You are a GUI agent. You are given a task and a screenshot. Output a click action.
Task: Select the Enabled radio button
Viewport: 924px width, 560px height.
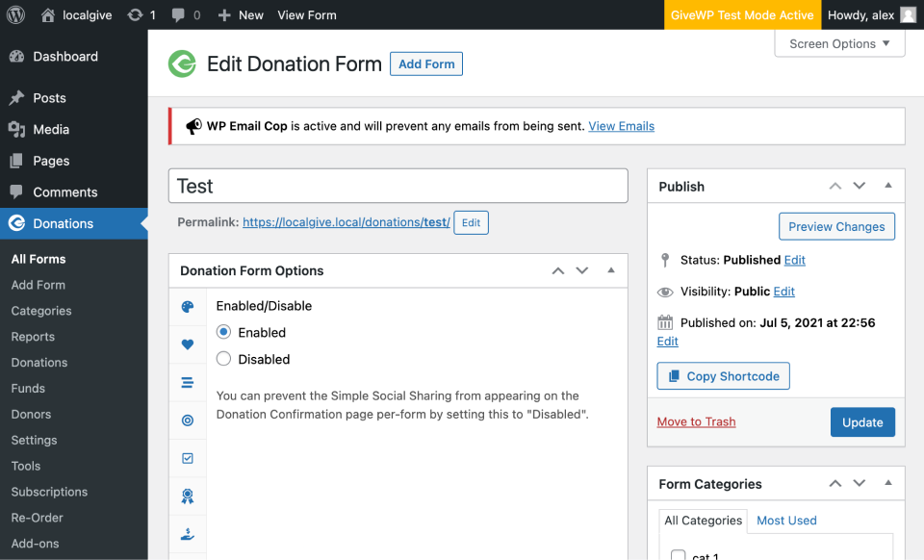click(223, 332)
